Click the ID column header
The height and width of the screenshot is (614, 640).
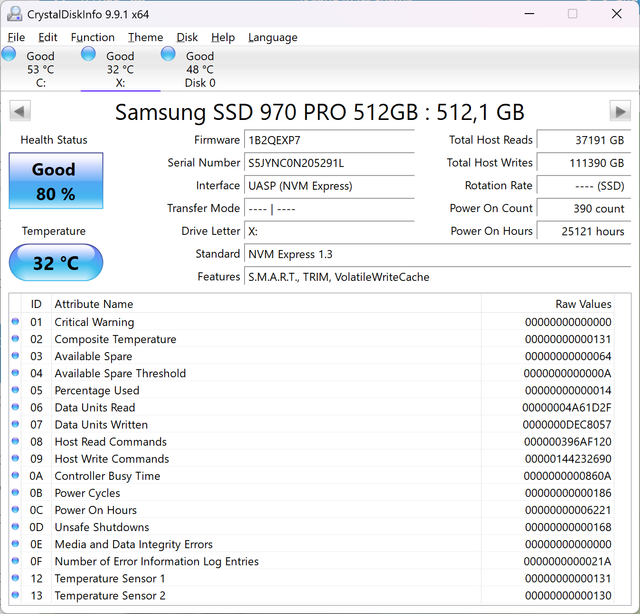(x=36, y=304)
